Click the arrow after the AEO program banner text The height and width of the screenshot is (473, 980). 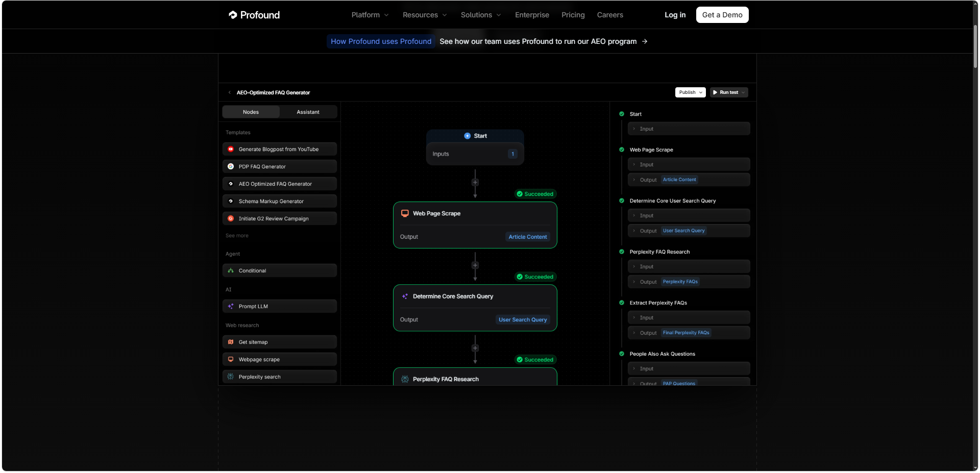click(x=645, y=41)
